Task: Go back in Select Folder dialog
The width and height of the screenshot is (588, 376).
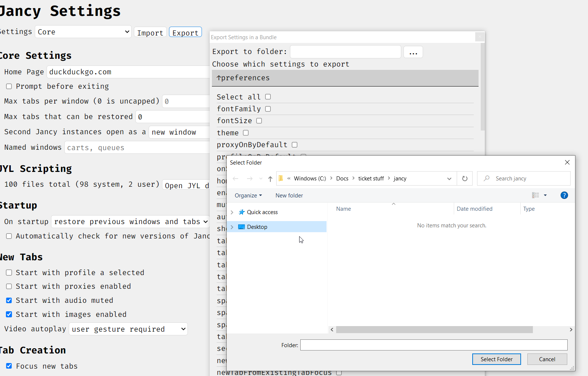Action: tap(236, 179)
